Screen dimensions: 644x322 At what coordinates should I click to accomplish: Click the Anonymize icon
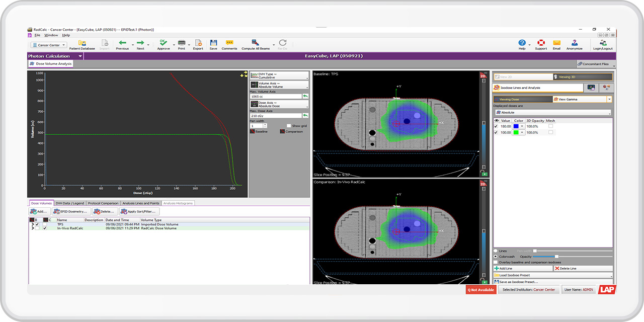coord(574,43)
